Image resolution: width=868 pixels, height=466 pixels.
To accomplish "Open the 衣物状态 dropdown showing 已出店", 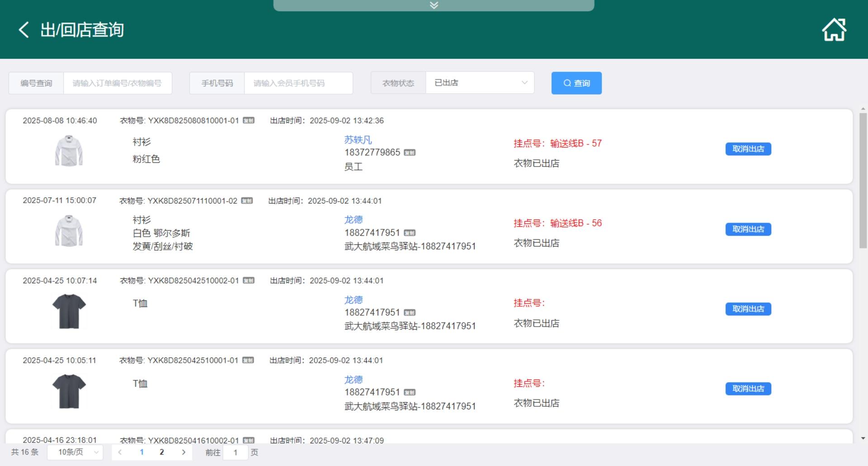I will [480, 83].
